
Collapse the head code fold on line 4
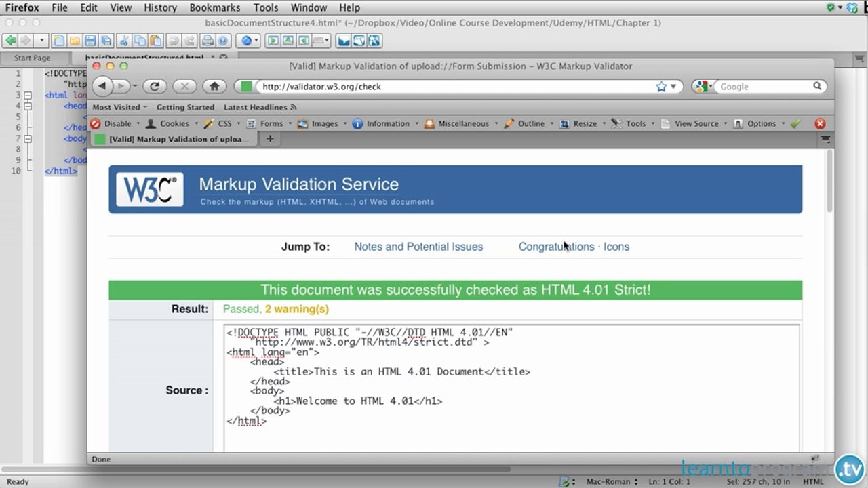tap(28, 106)
